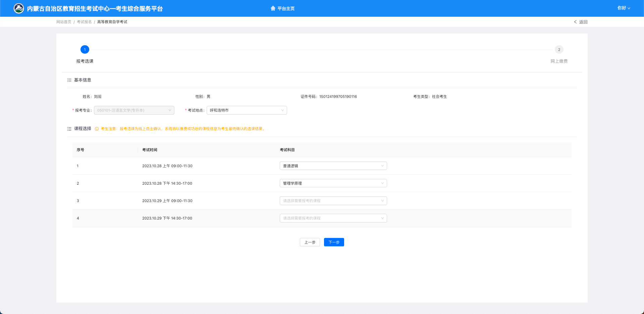Open the 普通逻辑 subject dropdown
Viewport: 644px width, 314px height.
333,166
